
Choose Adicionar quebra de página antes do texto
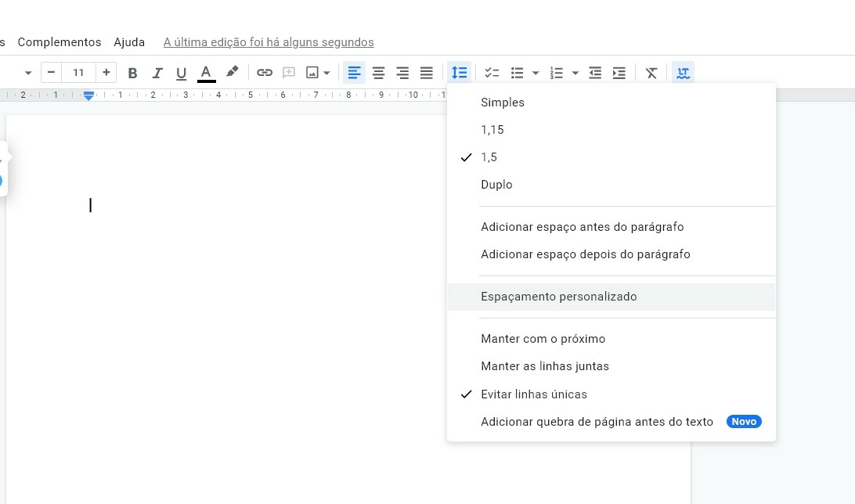(x=611, y=422)
